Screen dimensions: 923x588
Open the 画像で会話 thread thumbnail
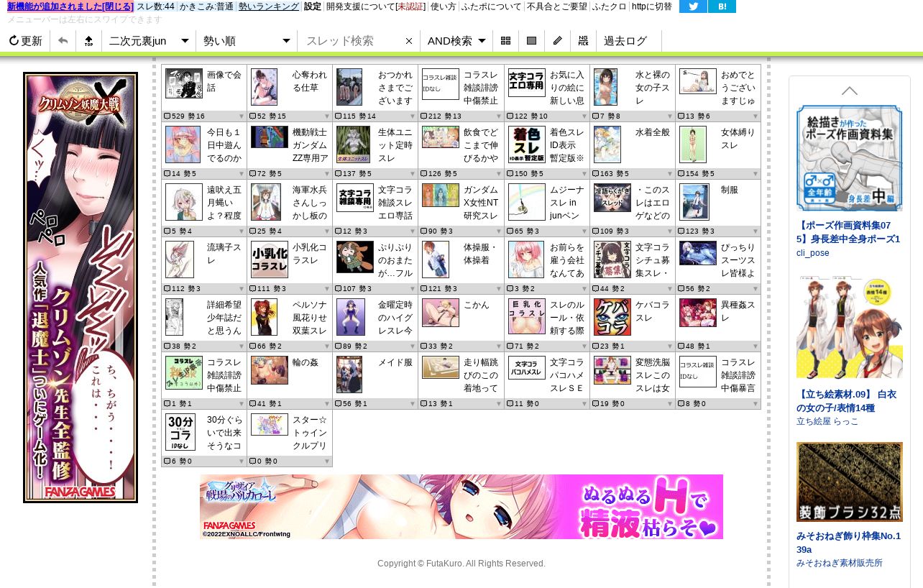click(x=184, y=83)
